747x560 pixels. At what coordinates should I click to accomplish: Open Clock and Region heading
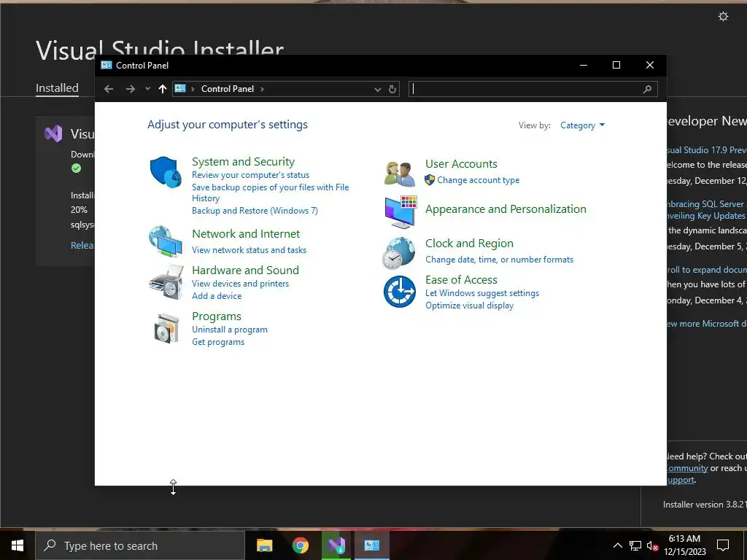click(x=469, y=244)
